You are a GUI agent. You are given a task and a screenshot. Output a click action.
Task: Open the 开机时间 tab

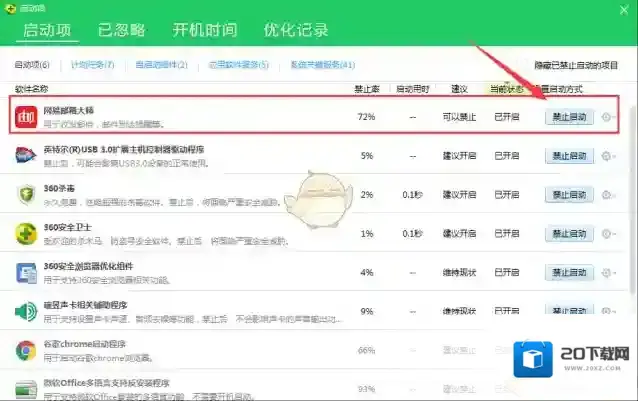[x=205, y=30]
